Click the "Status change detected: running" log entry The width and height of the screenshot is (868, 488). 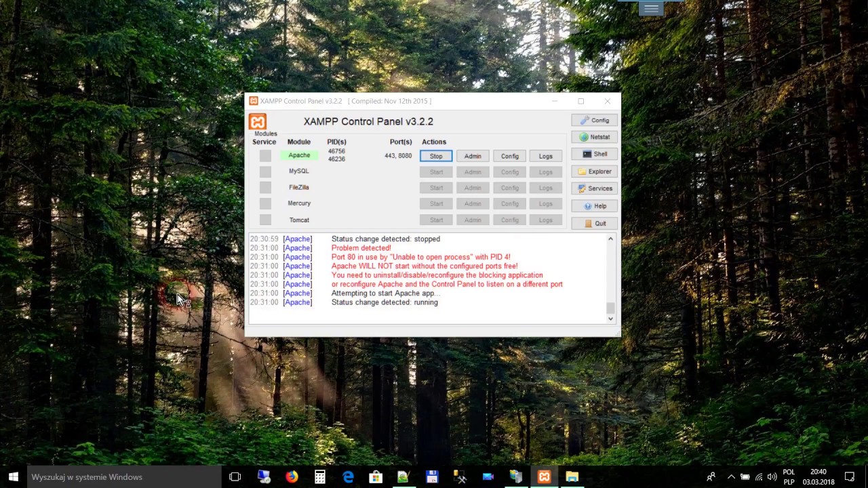(x=384, y=302)
